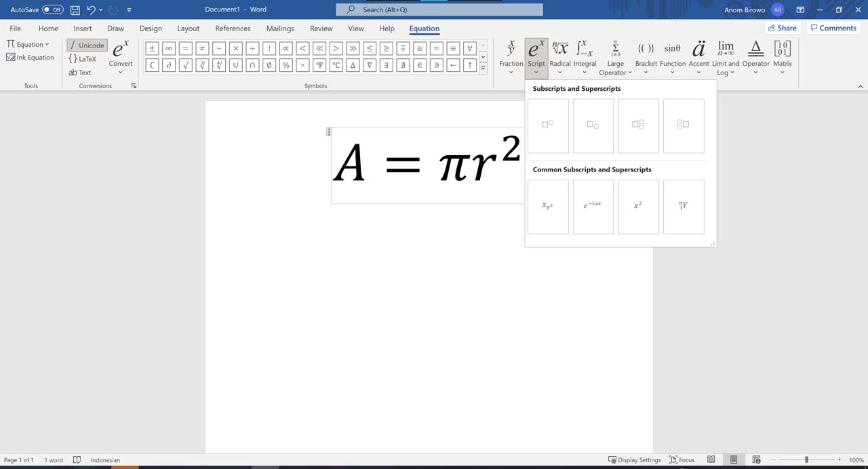
Task: Insert the left arrow symbol
Action: 453,65
